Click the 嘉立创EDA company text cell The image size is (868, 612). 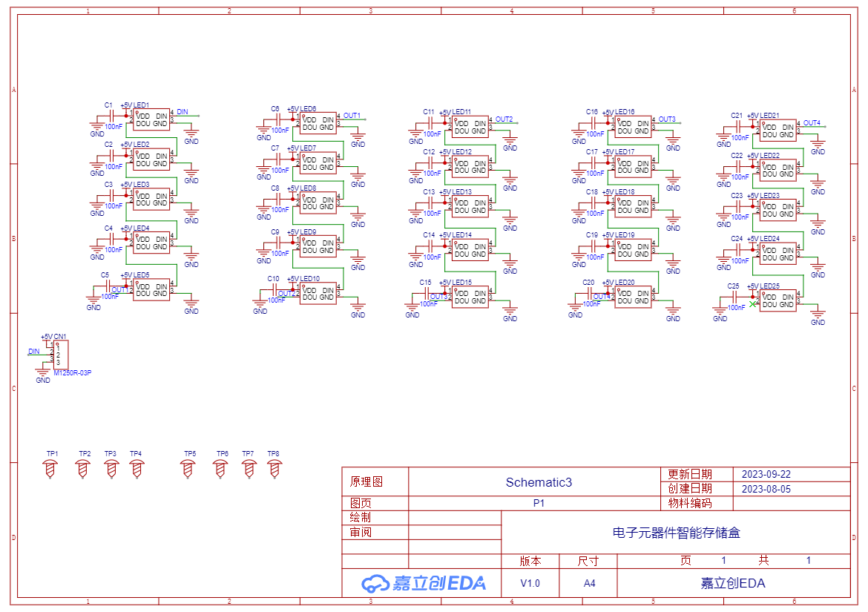pos(733,583)
